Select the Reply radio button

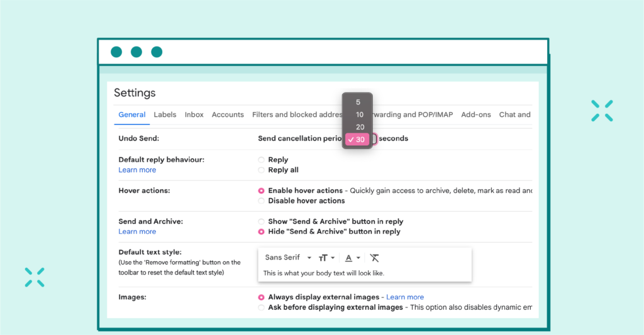tap(262, 160)
